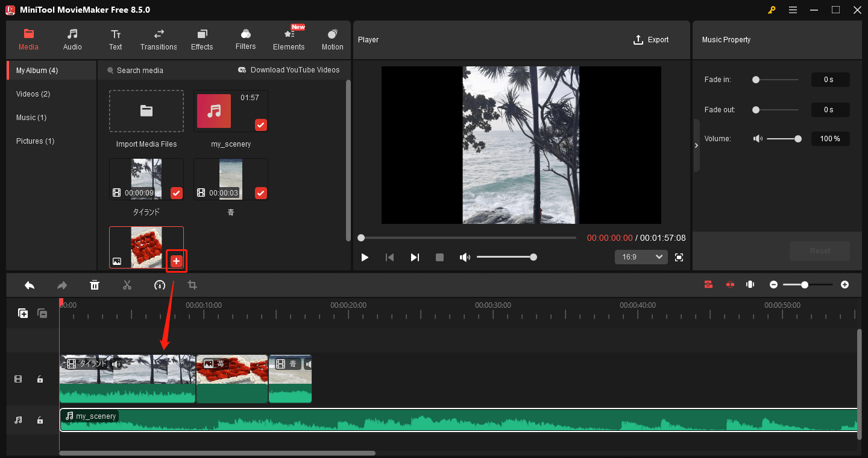Open the Effects tab
Image resolution: width=868 pixels, height=458 pixels.
point(202,39)
